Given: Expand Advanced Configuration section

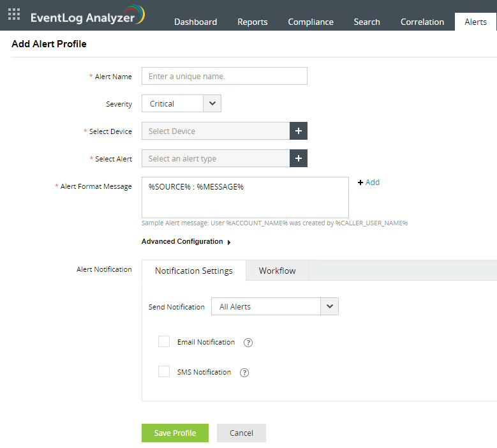Looking at the screenshot, I should (x=186, y=242).
